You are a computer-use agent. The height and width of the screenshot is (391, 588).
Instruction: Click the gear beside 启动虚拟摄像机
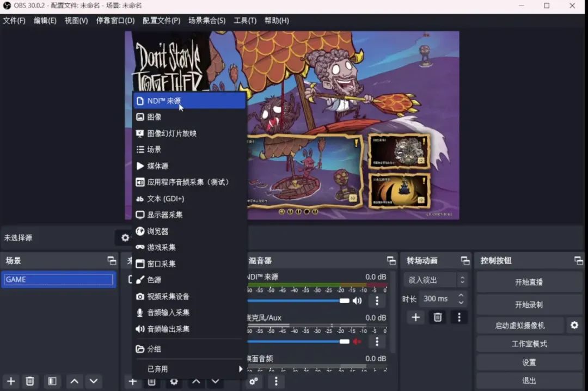575,325
